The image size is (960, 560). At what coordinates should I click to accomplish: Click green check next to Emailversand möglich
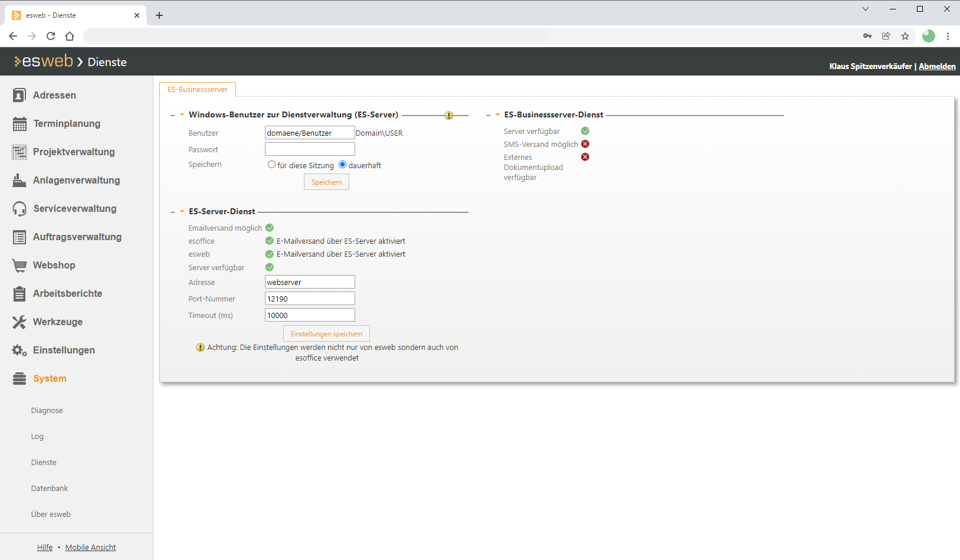click(270, 228)
